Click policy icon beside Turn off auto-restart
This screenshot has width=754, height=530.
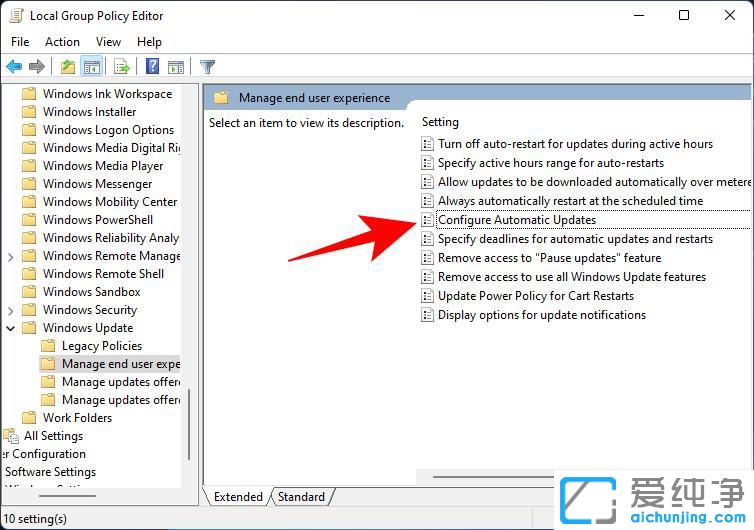427,144
